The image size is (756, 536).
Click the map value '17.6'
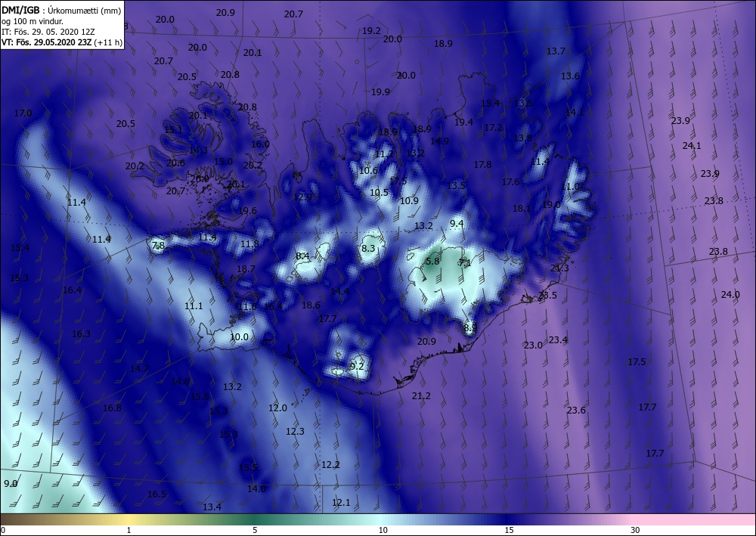tap(510, 181)
